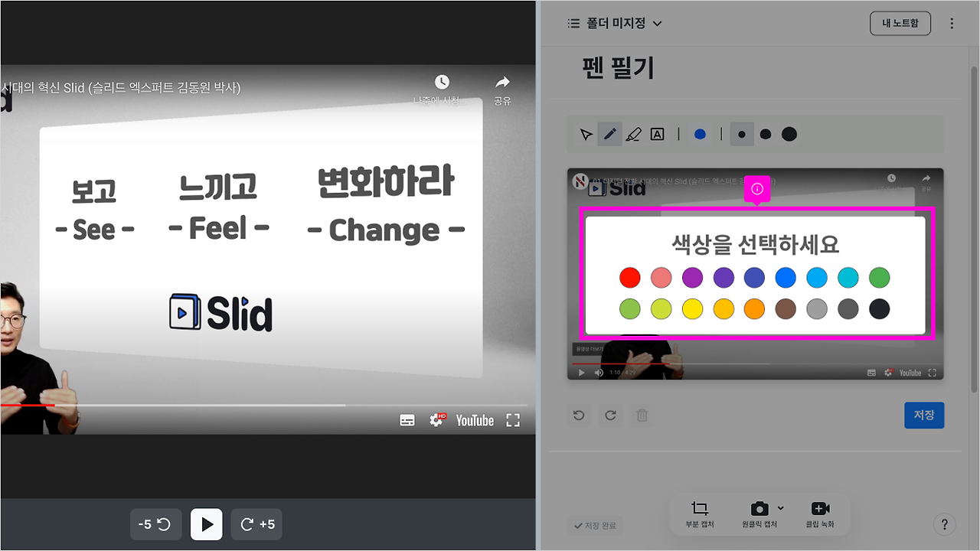Viewport: 980px width, 551px height.
Task: Save the annotation with 저장 button
Action: [x=924, y=415]
